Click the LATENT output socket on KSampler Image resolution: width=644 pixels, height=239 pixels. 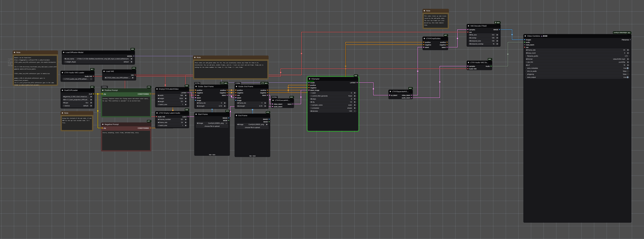coord(357,83)
